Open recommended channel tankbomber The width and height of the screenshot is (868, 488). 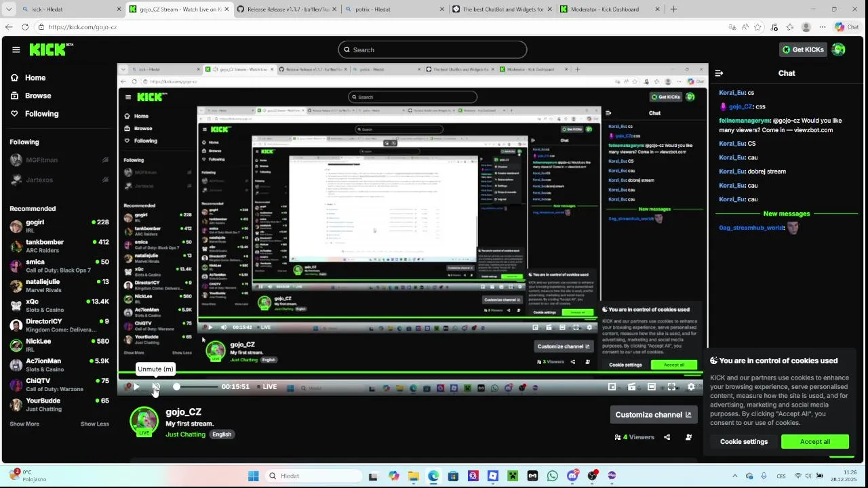pyautogui.click(x=59, y=246)
